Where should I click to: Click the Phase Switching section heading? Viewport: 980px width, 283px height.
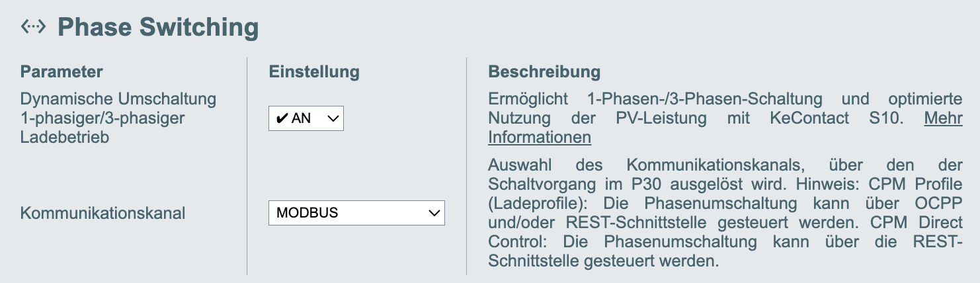point(158,27)
